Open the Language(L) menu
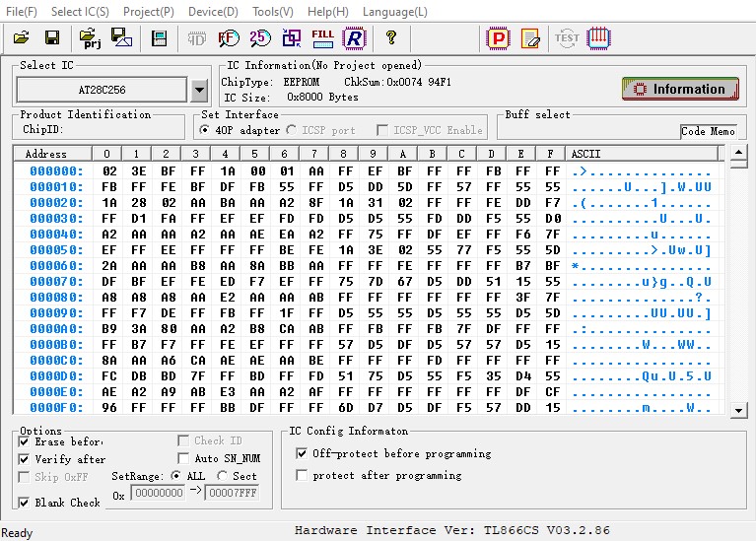This screenshot has height=541, width=756. click(395, 12)
